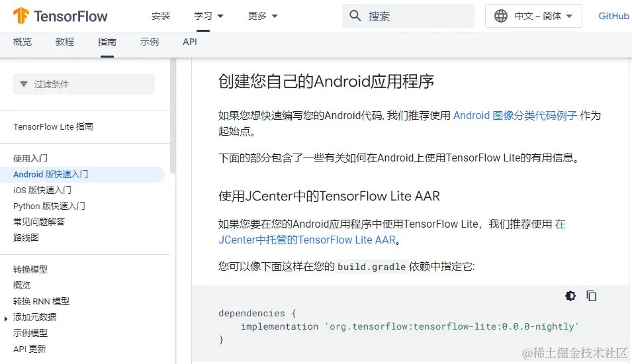This screenshot has height=364, width=632.
Task: Click the 转换模型 section heading
Action: pyautogui.click(x=30, y=269)
